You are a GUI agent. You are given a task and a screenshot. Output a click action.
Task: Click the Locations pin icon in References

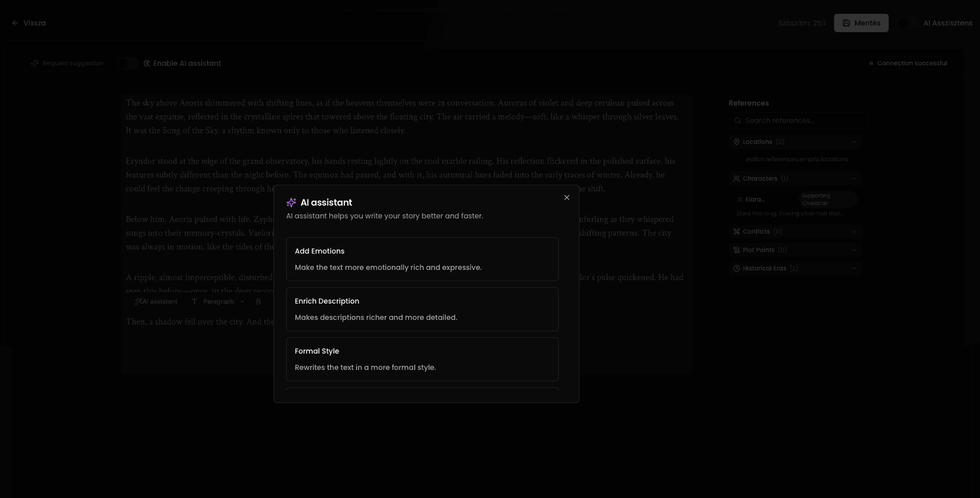(736, 141)
